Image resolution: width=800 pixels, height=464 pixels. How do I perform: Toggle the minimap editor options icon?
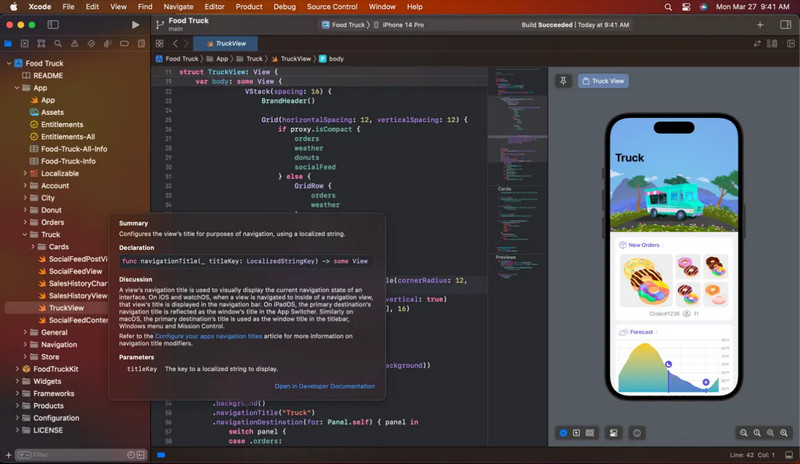772,44
